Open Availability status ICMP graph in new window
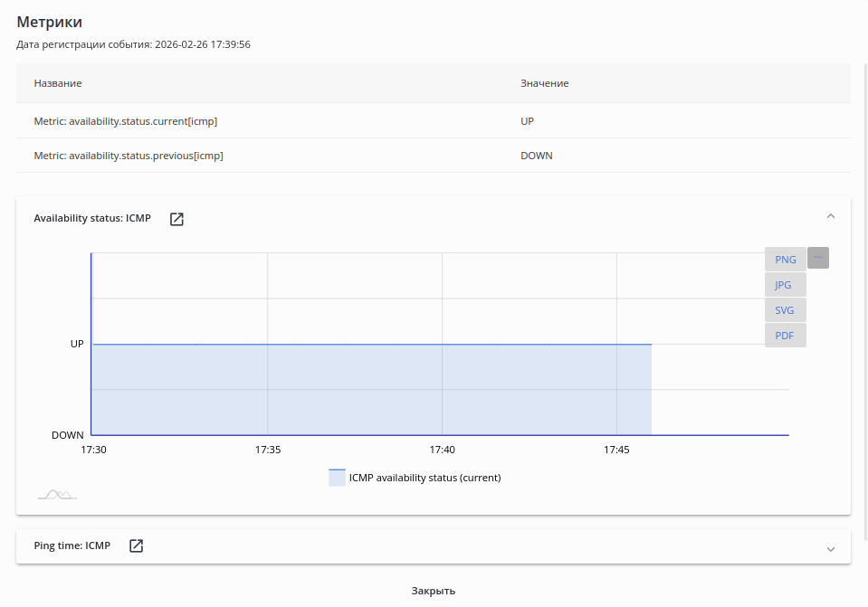Screen dimensions: 868x607 177,219
